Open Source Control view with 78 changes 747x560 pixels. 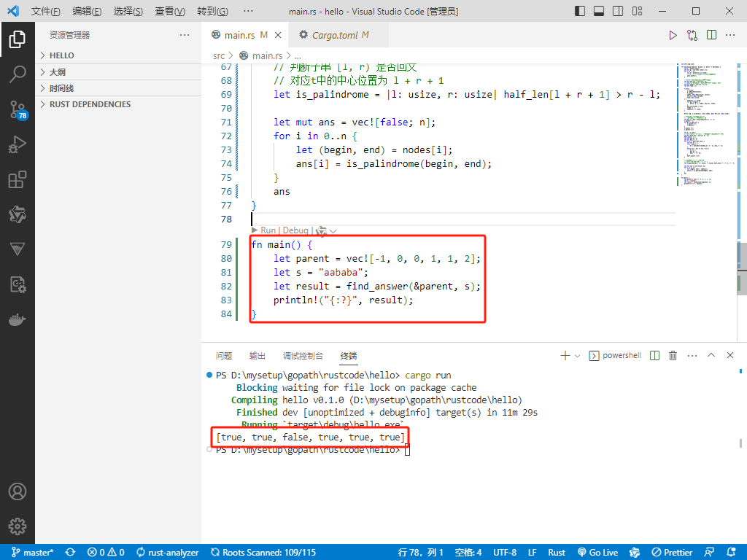coord(18,110)
